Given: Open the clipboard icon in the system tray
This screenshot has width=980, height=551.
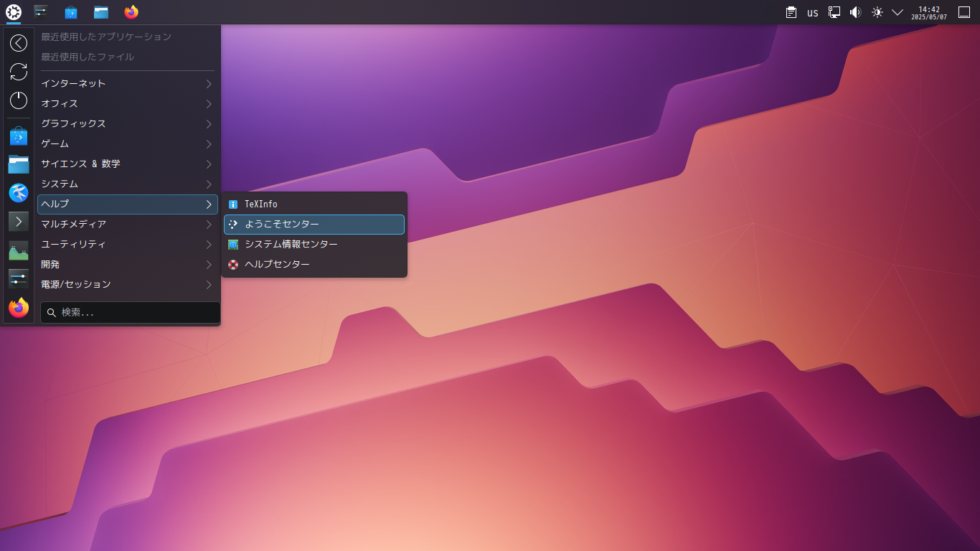Looking at the screenshot, I should pos(791,12).
